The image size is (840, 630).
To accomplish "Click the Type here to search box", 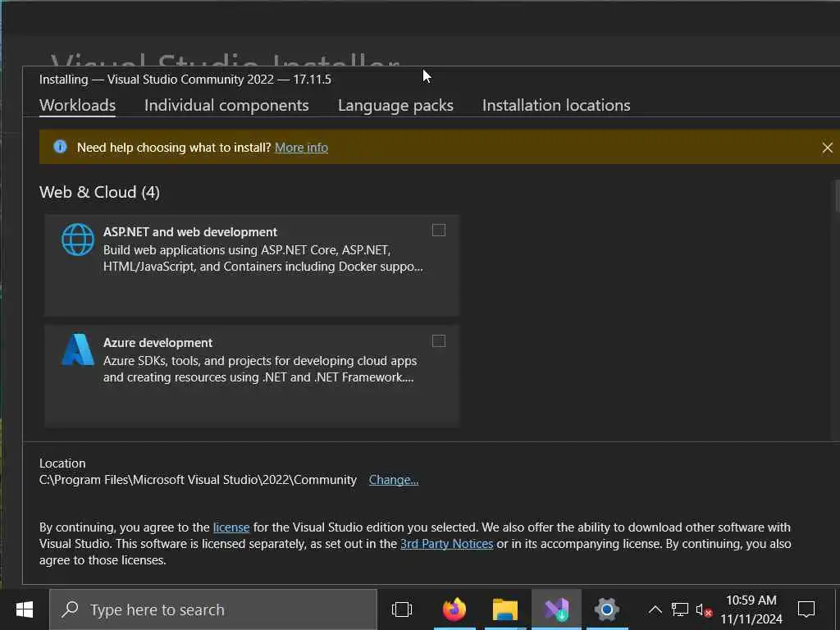I will point(213,609).
